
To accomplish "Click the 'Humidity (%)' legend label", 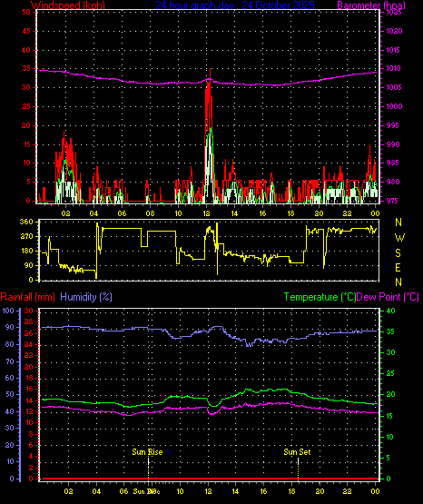I will pos(86,297).
